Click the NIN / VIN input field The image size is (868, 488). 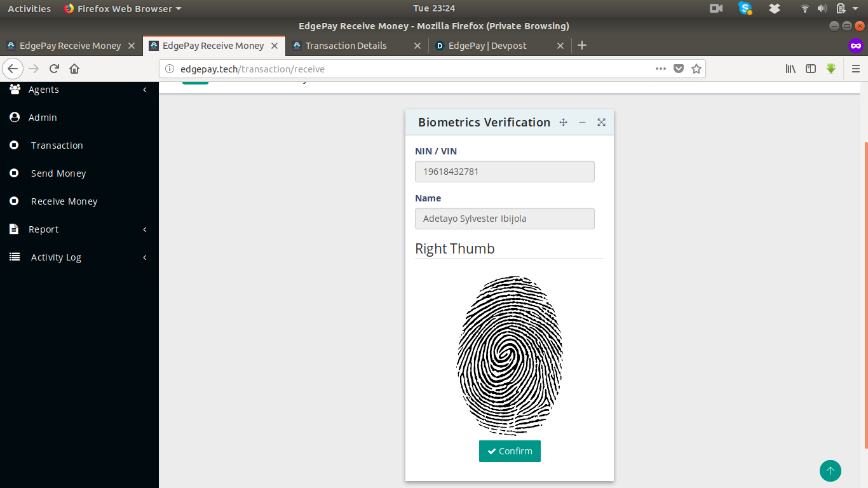tap(505, 172)
